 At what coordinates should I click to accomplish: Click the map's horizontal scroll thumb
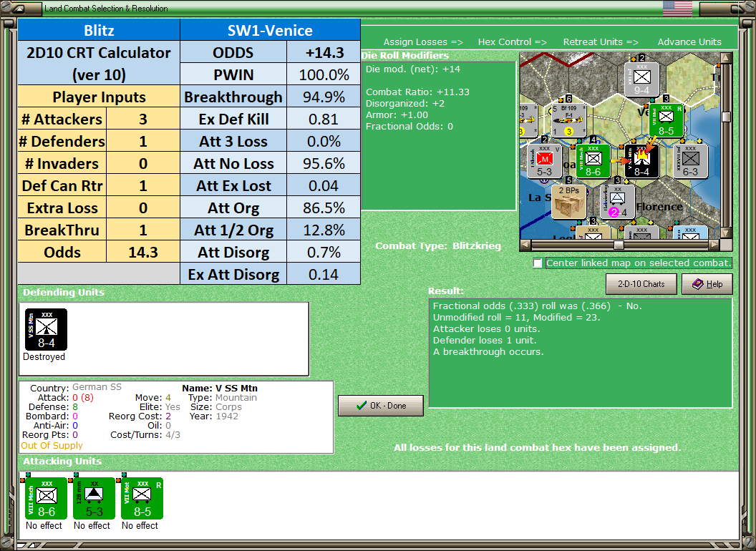pos(619,245)
